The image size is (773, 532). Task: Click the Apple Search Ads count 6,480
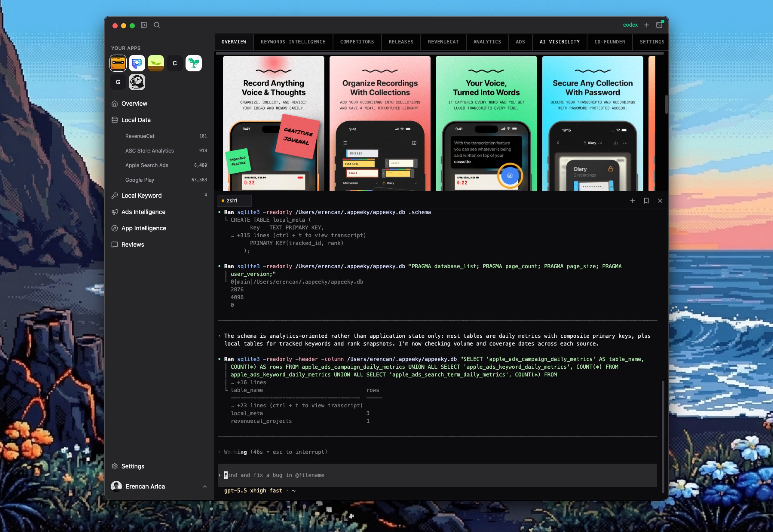(200, 165)
